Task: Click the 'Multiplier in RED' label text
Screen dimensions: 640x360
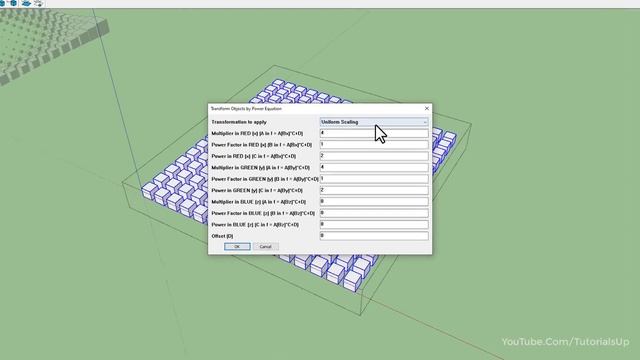Action: [257, 133]
